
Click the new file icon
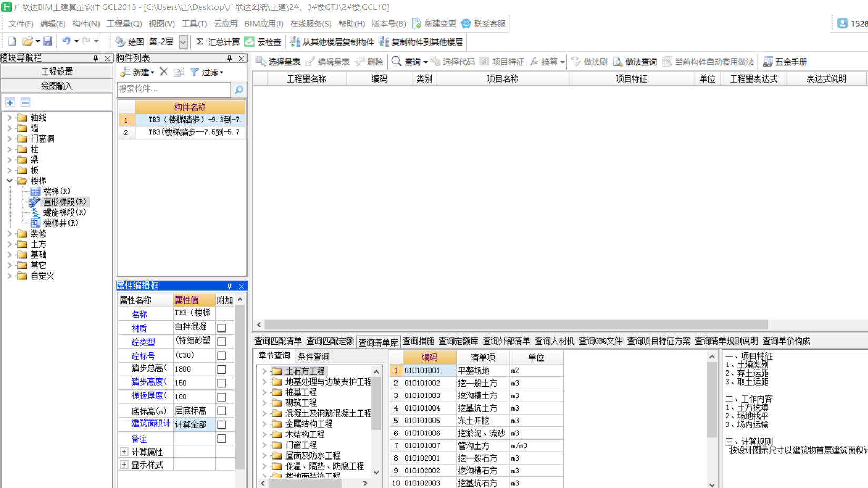tap(12, 41)
